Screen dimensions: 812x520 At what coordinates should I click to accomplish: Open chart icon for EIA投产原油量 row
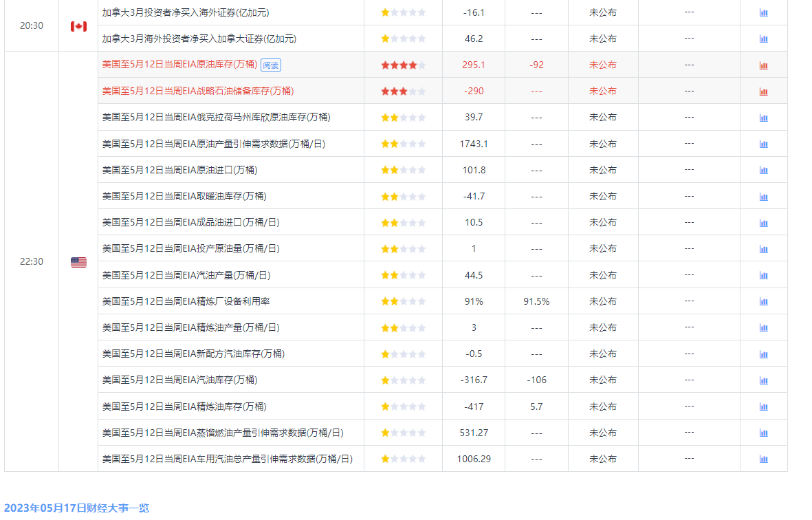coord(763,249)
